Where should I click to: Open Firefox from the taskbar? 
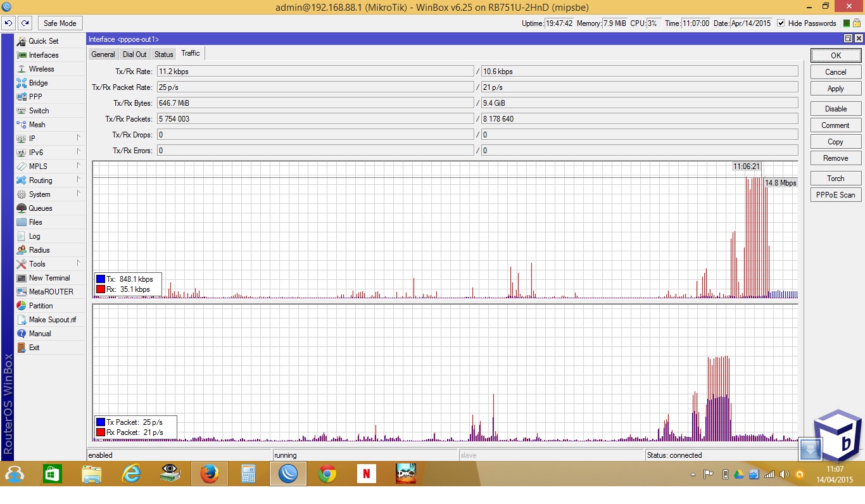point(209,474)
